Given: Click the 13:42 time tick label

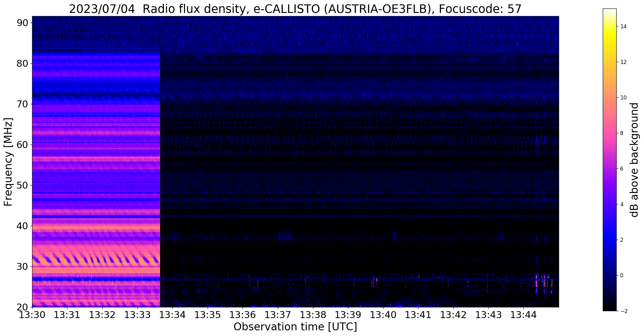Looking at the screenshot, I should pos(453,315).
